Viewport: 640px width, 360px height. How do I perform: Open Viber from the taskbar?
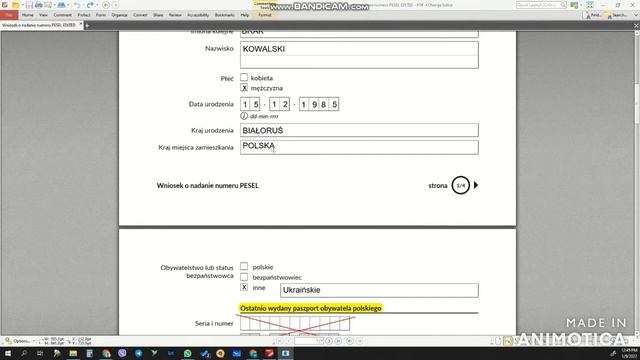(122, 353)
